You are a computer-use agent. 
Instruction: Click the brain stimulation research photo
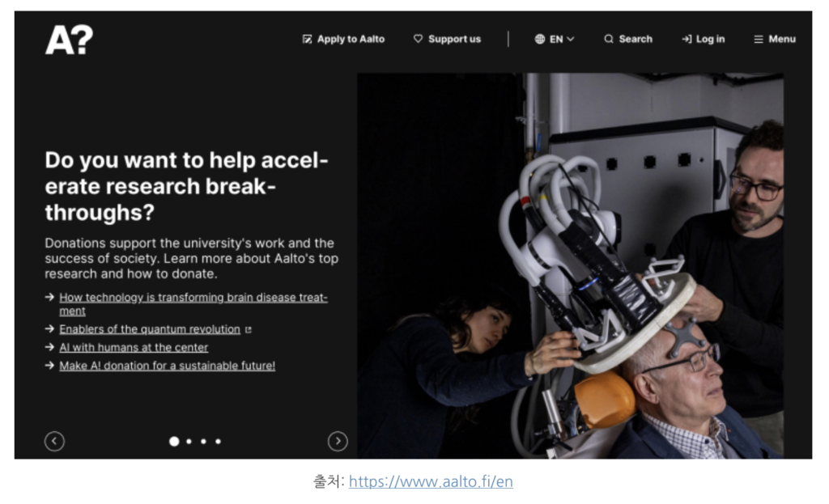point(571,265)
